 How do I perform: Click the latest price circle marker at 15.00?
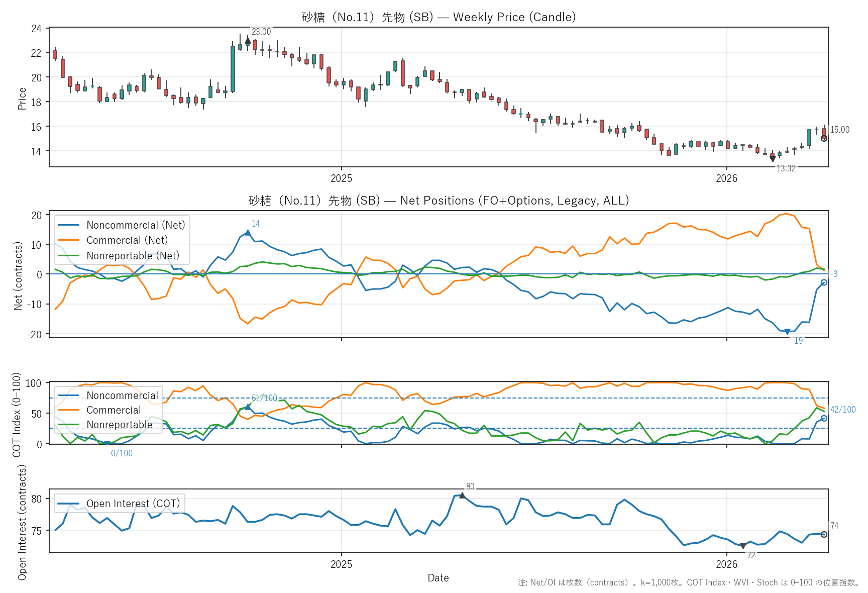824,138
